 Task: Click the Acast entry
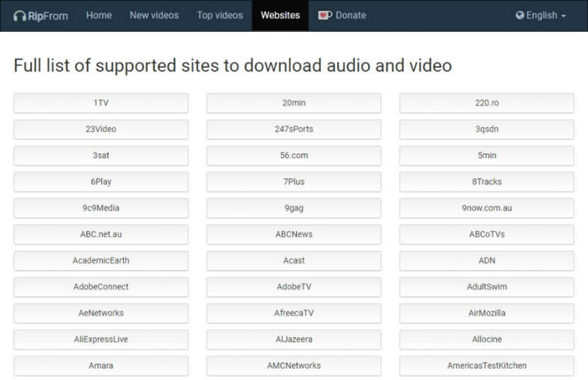[x=293, y=261]
